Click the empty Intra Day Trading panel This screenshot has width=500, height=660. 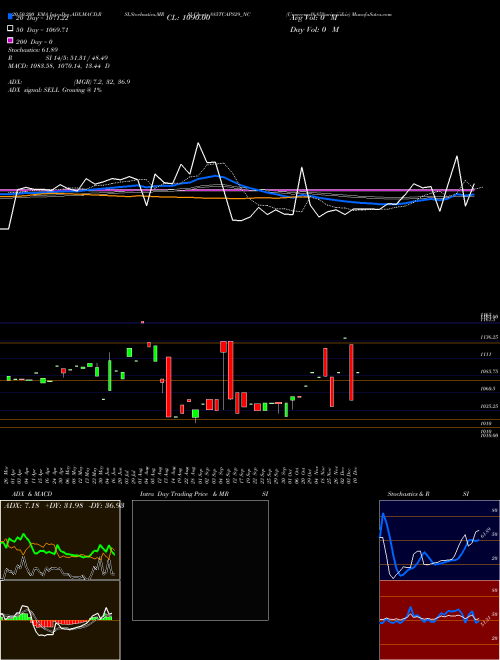(200, 560)
